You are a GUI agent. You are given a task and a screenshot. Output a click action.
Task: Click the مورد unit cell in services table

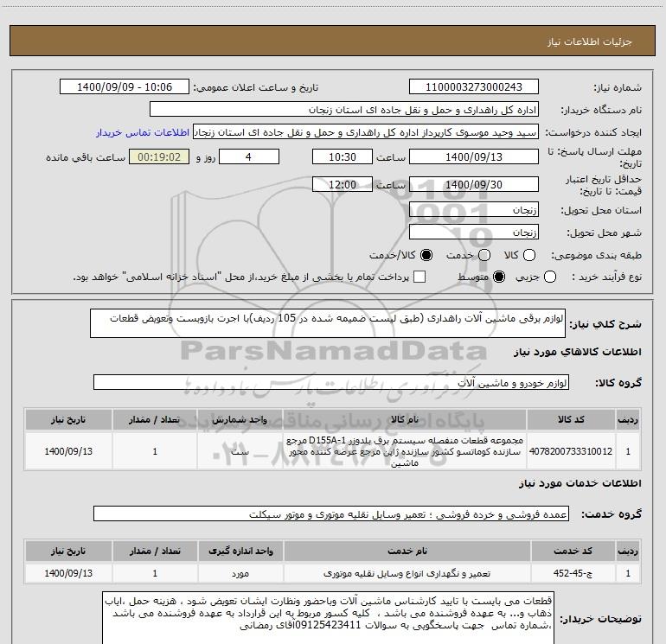pos(240,573)
